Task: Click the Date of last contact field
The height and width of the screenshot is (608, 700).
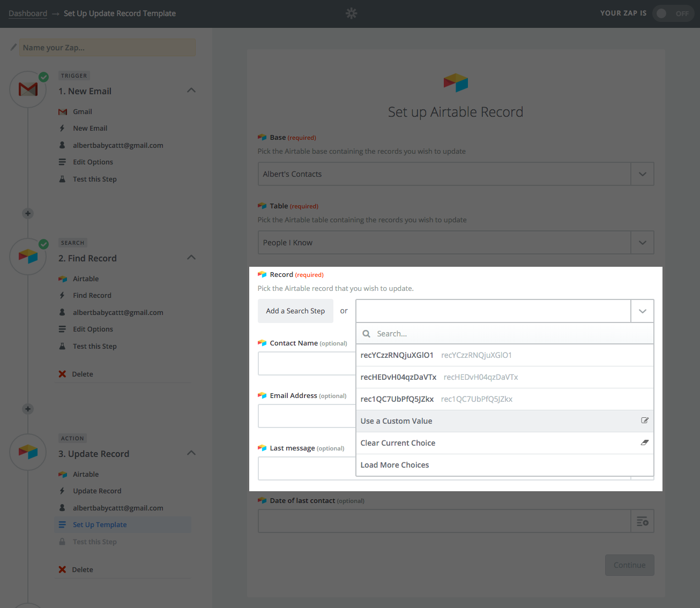Action: tap(444, 521)
